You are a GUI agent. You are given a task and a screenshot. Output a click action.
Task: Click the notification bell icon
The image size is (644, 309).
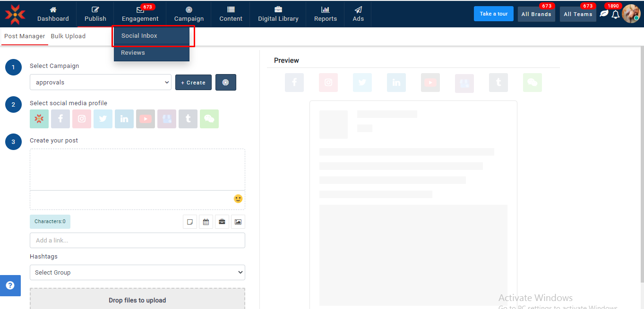coord(615,15)
